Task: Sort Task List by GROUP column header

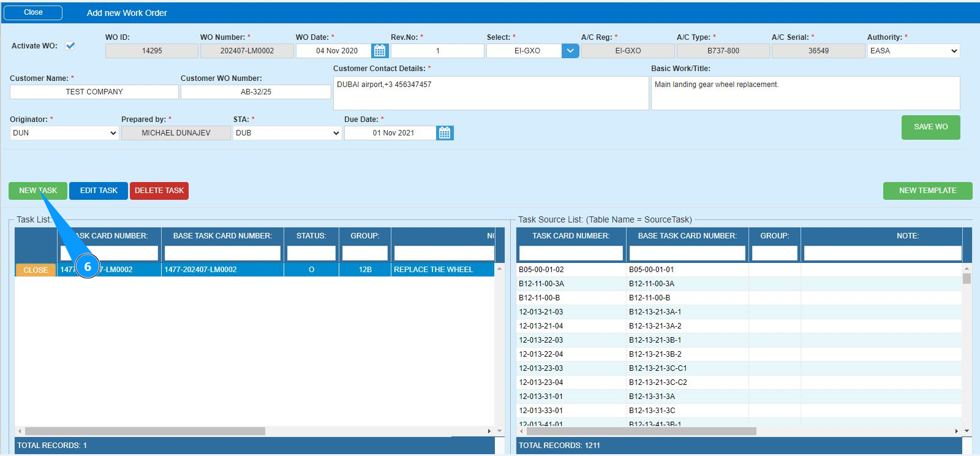Action: pyautogui.click(x=365, y=236)
